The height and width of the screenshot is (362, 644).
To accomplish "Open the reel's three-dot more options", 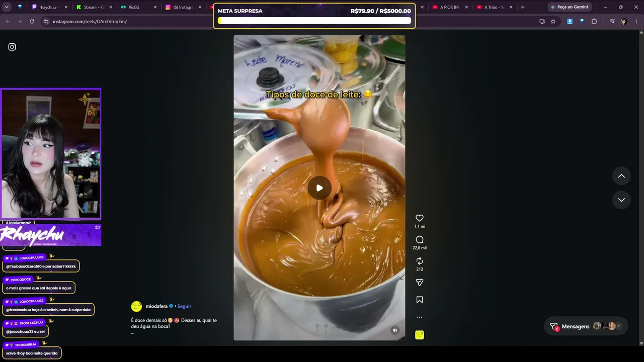I will (420, 317).
